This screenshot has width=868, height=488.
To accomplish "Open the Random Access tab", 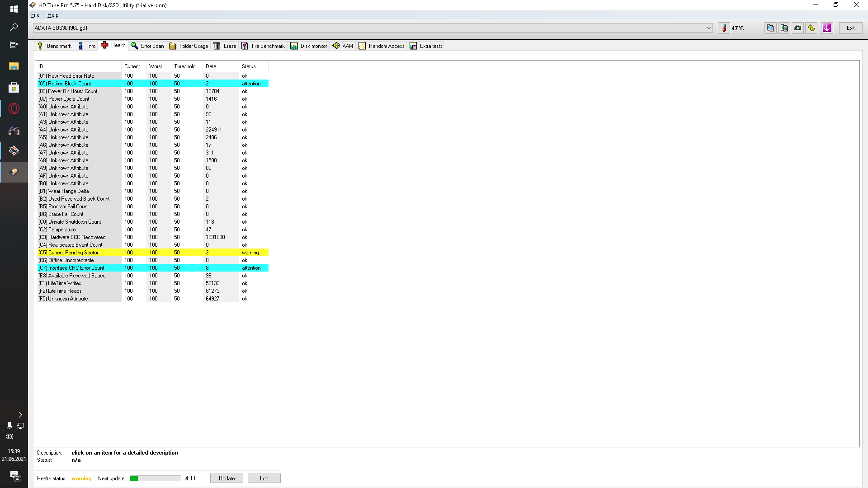I will click(382, 46).
